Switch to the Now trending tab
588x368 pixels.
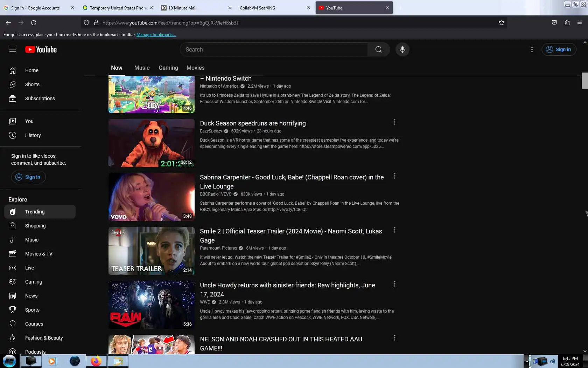[117, 68]
